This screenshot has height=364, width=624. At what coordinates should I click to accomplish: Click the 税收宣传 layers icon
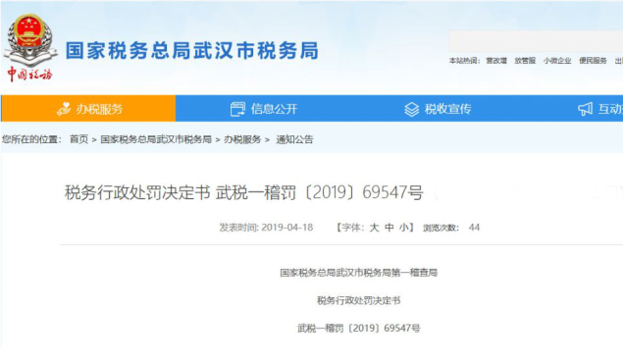click(411, 109)
